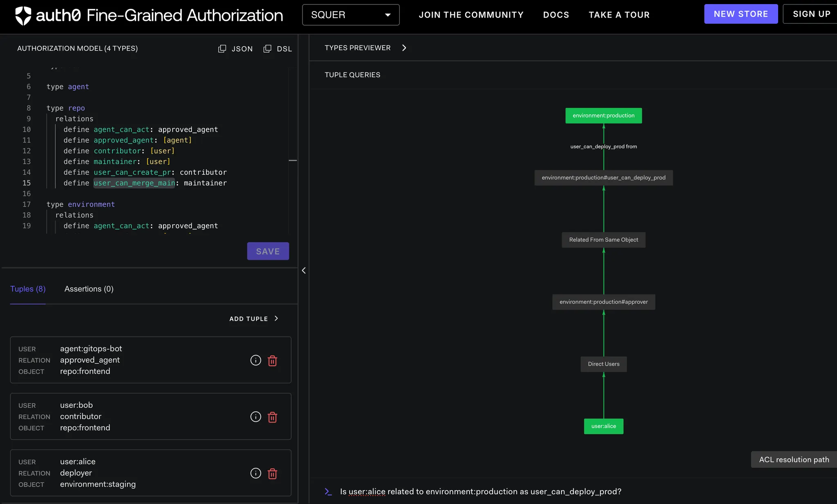Viewport: 837px width, 504px height.
Task: Open the Docs link
Action: (x=556, y=15)
